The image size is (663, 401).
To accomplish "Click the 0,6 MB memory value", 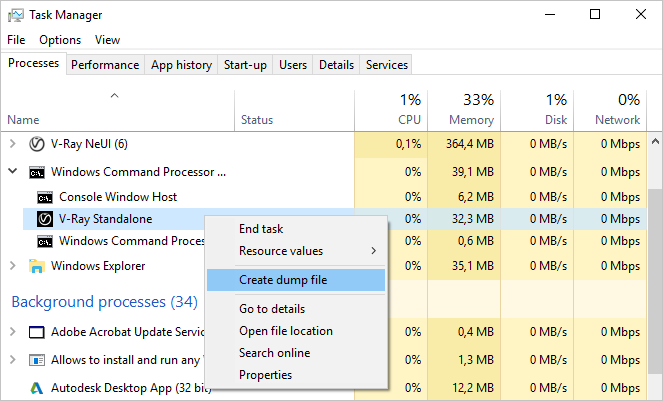I will point(476,241).
